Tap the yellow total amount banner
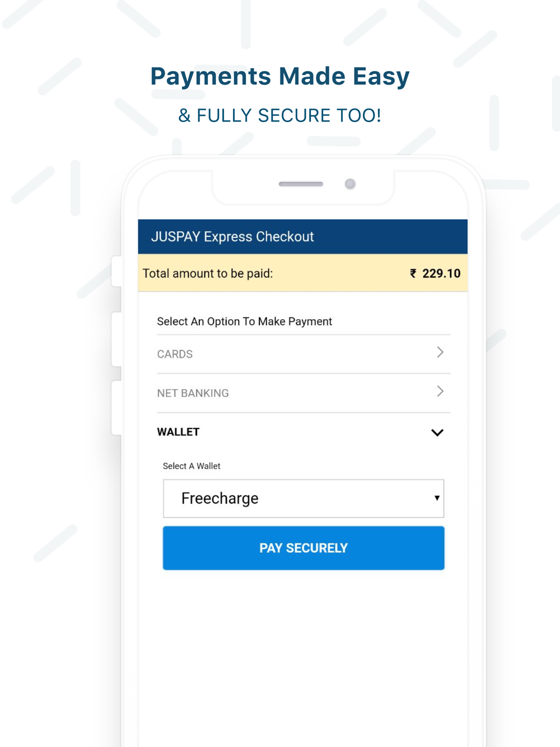Image resolution: width=560 pixels, height=747 pixels. pyautogui.click(x=303, y=273)
